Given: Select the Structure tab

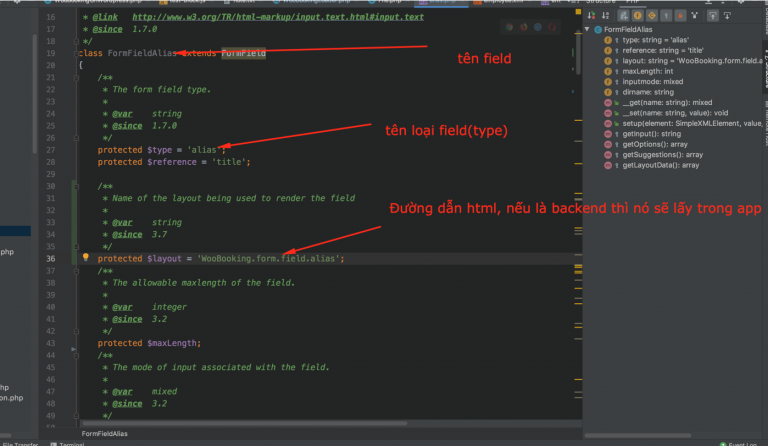Looking at the screenshot, I should pyautogui.click(x=601, y=3).
